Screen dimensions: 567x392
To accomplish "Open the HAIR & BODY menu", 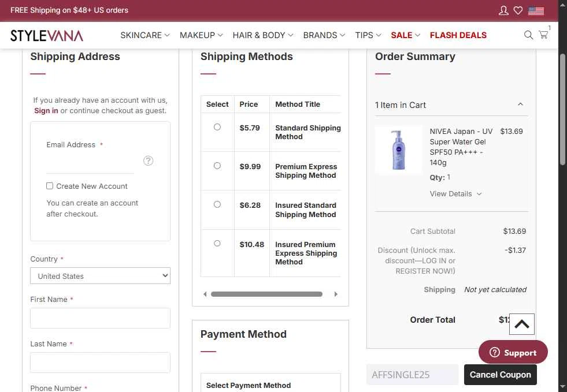I will point(262,35).
